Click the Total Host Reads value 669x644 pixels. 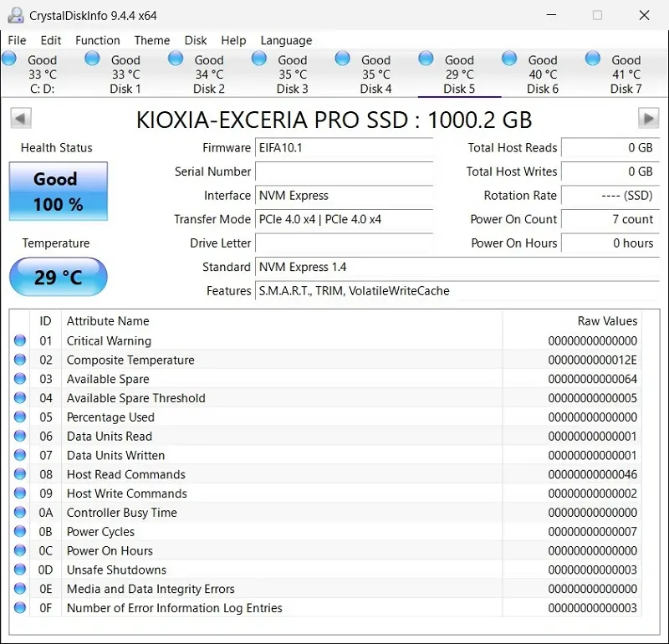pos(610,148)
